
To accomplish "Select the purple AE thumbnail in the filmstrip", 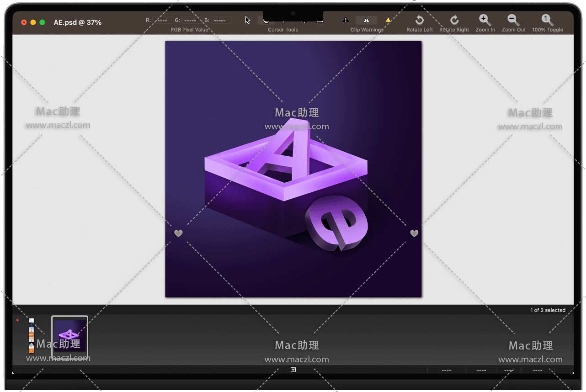I will (x=69, y=336).
